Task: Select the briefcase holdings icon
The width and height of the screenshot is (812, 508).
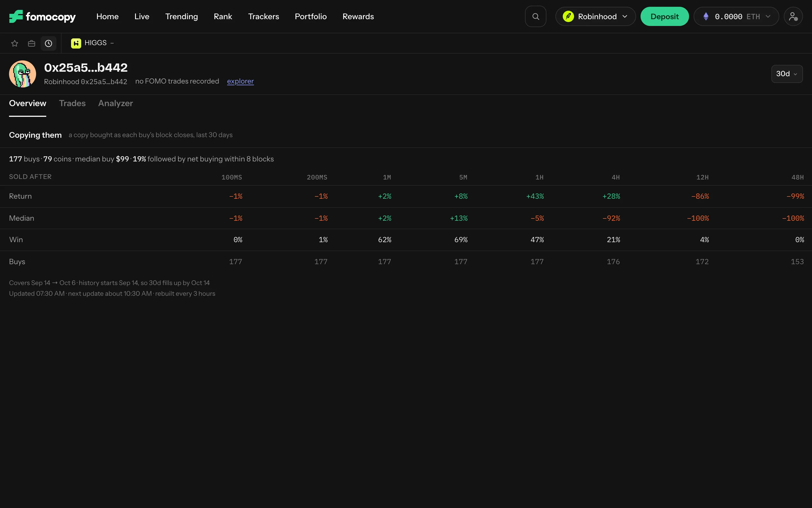Action: [32, 43]
